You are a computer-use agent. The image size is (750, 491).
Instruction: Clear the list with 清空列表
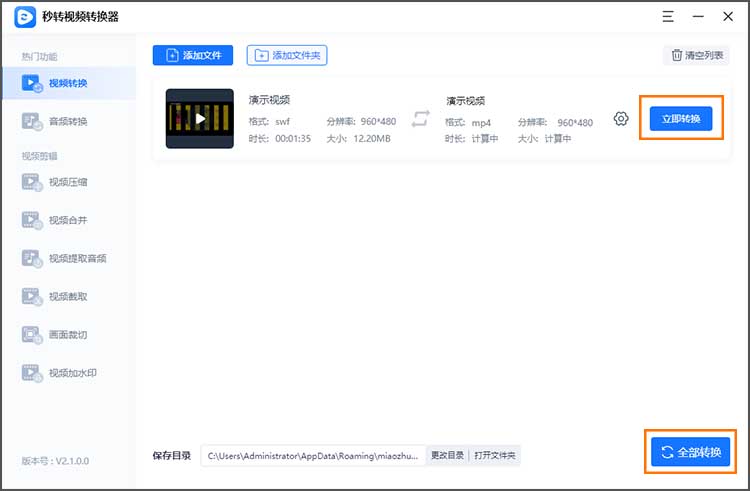click(699, 55)
